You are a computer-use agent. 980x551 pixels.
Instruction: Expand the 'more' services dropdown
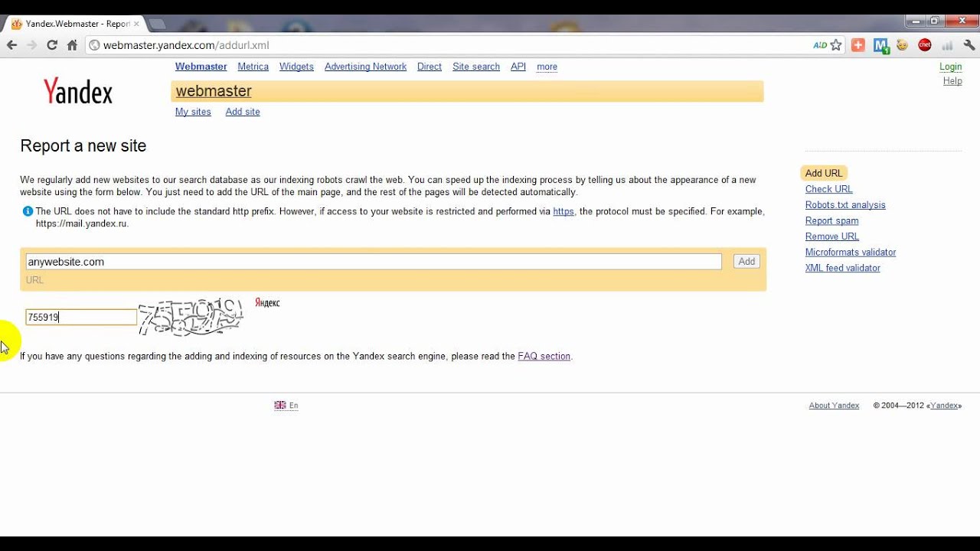click(547, 67)
